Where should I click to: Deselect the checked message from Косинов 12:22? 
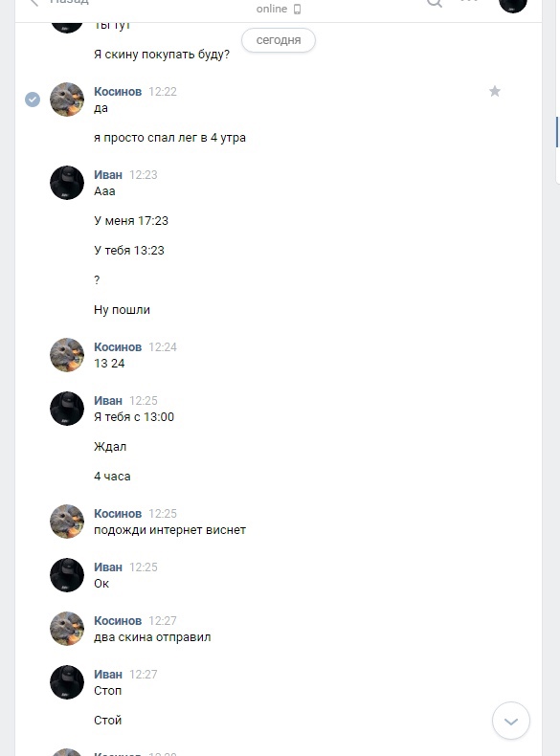click(x=33, y=100)
